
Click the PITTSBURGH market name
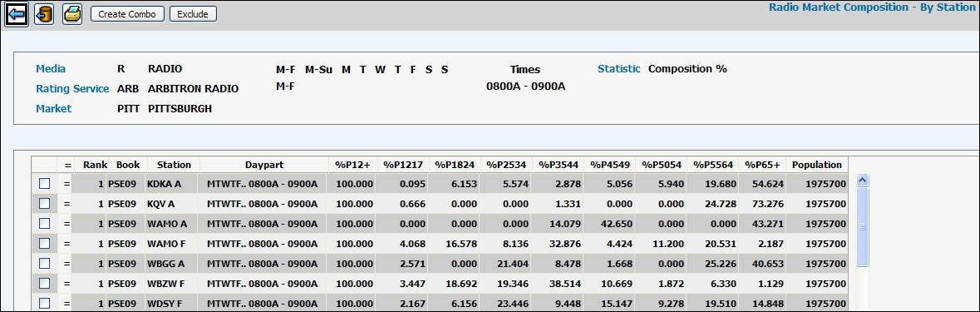(180, 109)
